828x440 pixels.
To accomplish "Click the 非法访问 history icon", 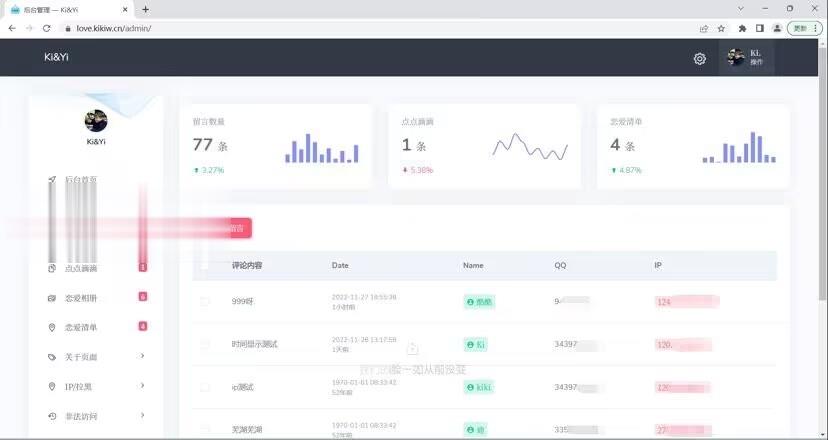I will 52,416.
